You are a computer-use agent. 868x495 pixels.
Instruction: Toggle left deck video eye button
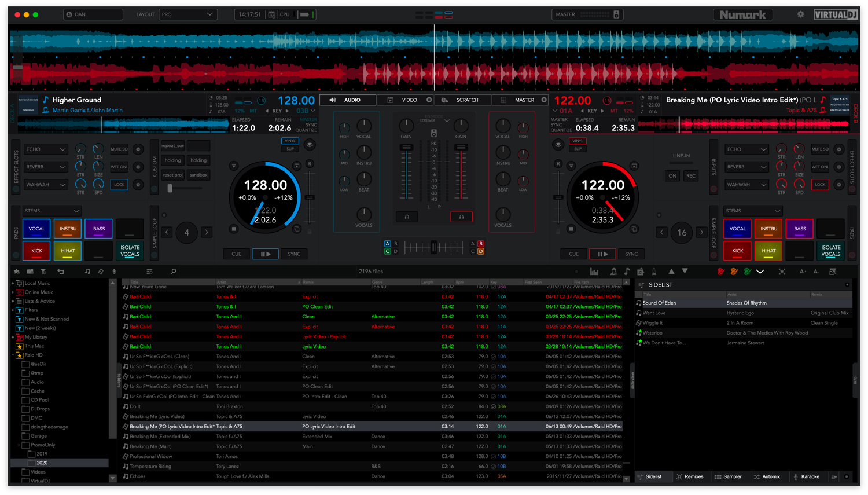coord(310,145)
